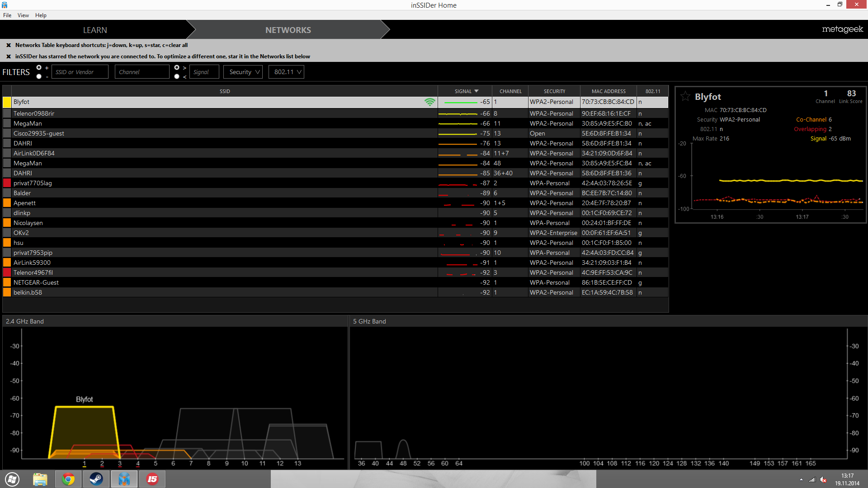Image resolution: width=868 pixels, height=488 pixels.
Task: Toggle the orange star box for Nicolaysen
Action: [x=7, y=223]
